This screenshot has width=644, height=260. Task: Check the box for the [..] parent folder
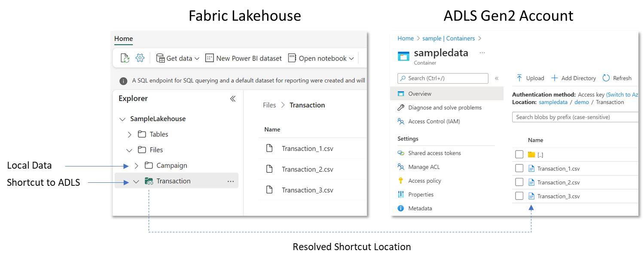point(519,154)
